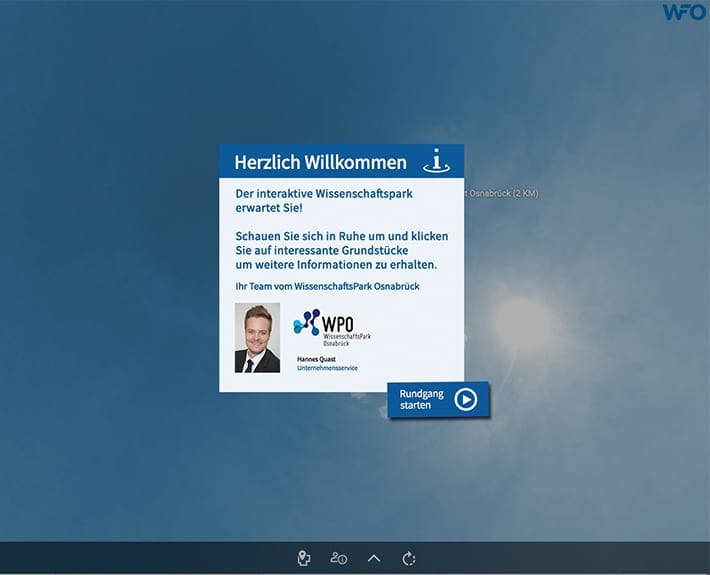
Task: Open the map location pin icon
Action: pyautogui.click(x=304, y=558)
